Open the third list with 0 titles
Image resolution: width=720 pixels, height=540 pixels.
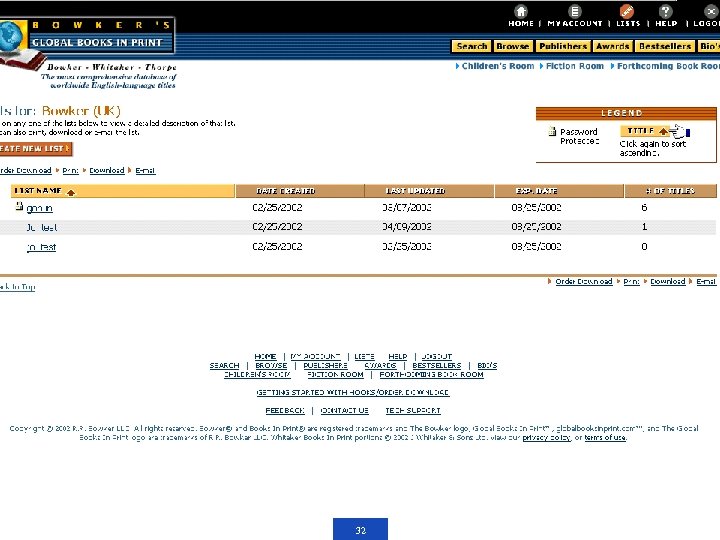click(x=41, y=247)
